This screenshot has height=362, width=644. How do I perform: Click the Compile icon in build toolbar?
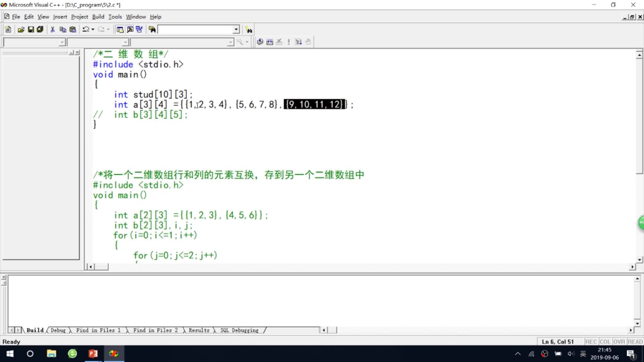pyautogui.click(x=260, y=42)
